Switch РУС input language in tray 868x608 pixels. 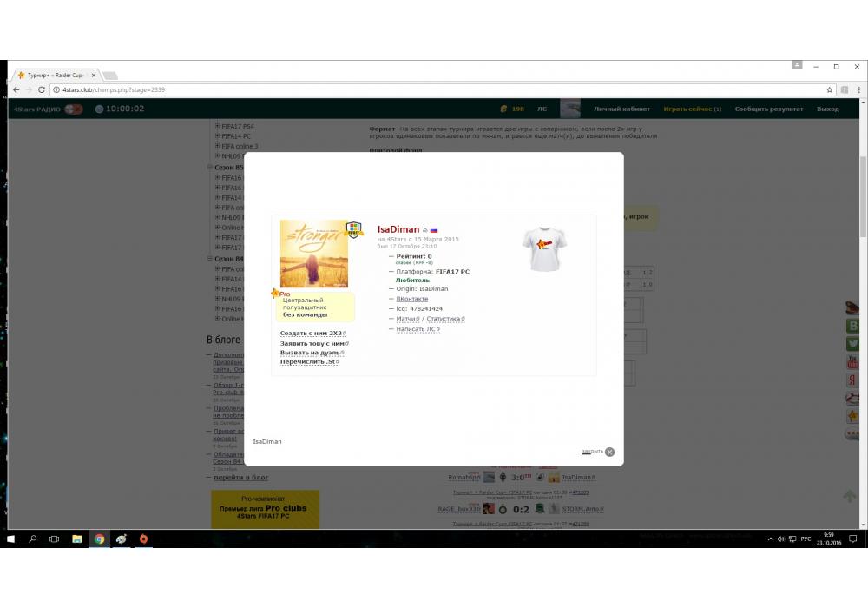pyautogui.click(x=806, y=539)
